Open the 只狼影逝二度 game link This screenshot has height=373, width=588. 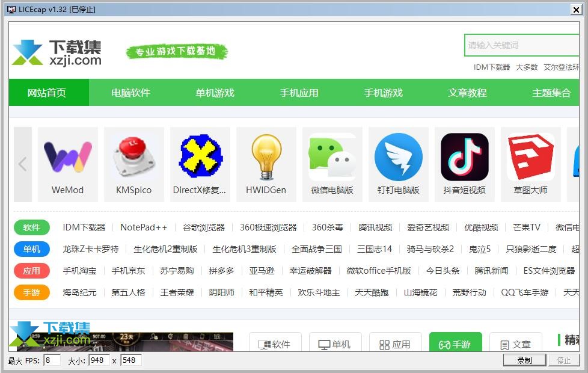click(531, 249)
